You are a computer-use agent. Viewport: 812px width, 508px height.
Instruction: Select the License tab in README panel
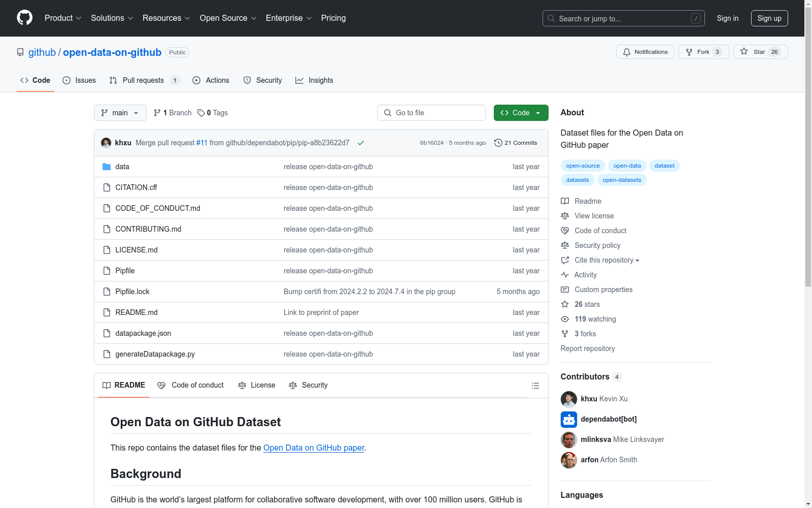257,386
